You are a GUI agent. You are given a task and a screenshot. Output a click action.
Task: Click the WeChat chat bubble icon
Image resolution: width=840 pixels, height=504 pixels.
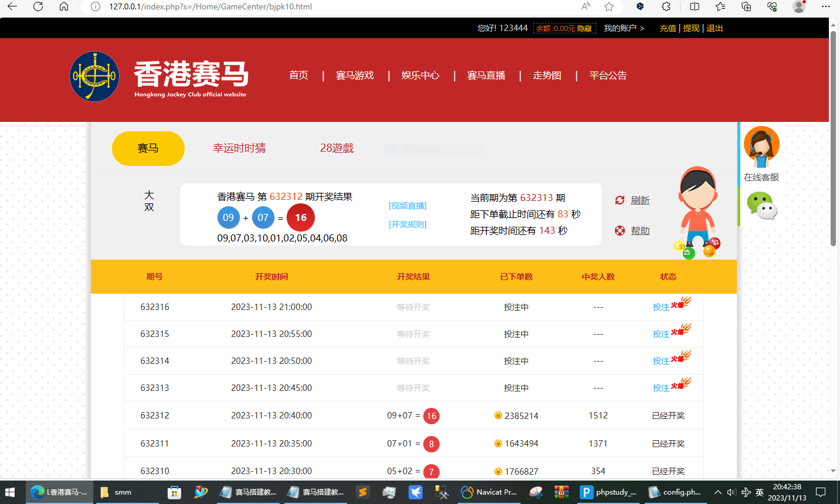click(x=761, y=206)
